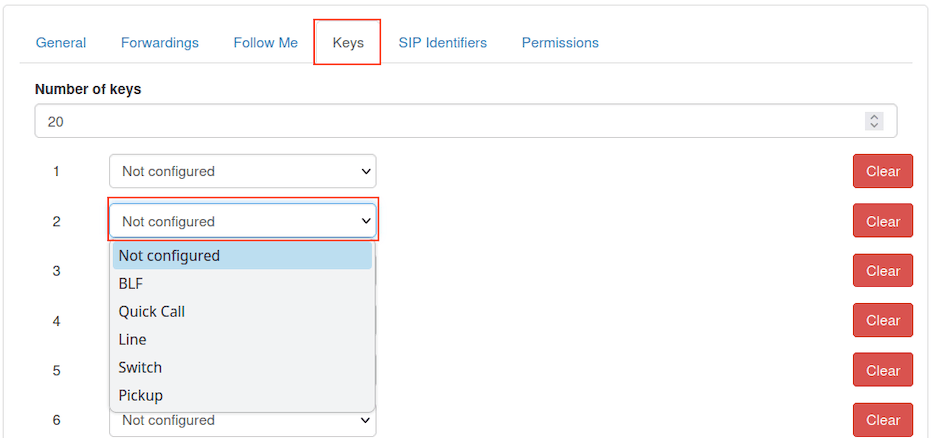Screen dimensions: 933x438
Task: Choose Switch in the dropdown options
Action: 140,368
